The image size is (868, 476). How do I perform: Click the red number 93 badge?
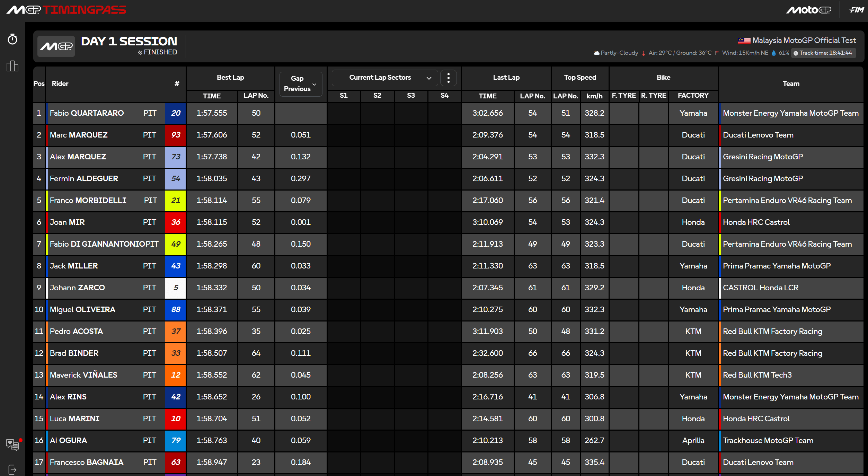click(x=176, y=135)
